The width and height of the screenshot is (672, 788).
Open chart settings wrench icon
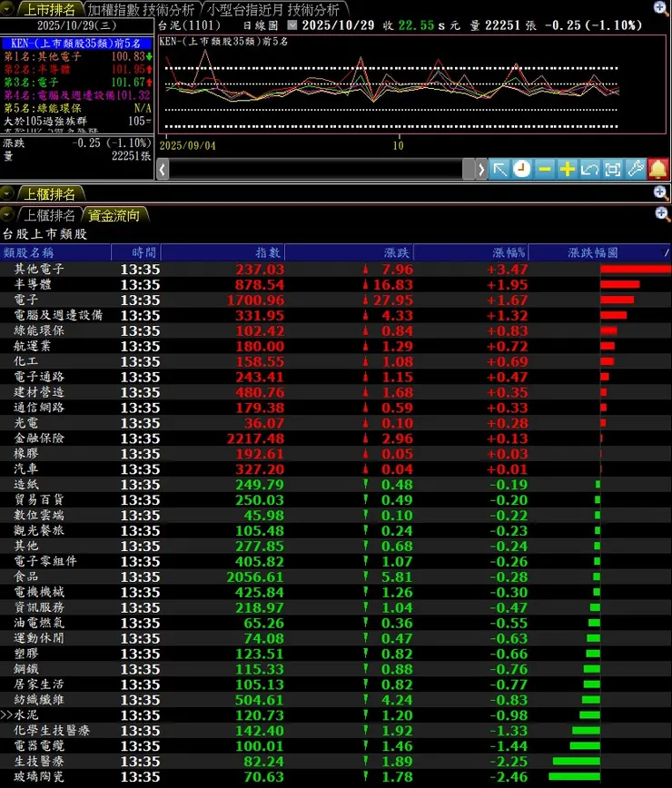(636, 170)
